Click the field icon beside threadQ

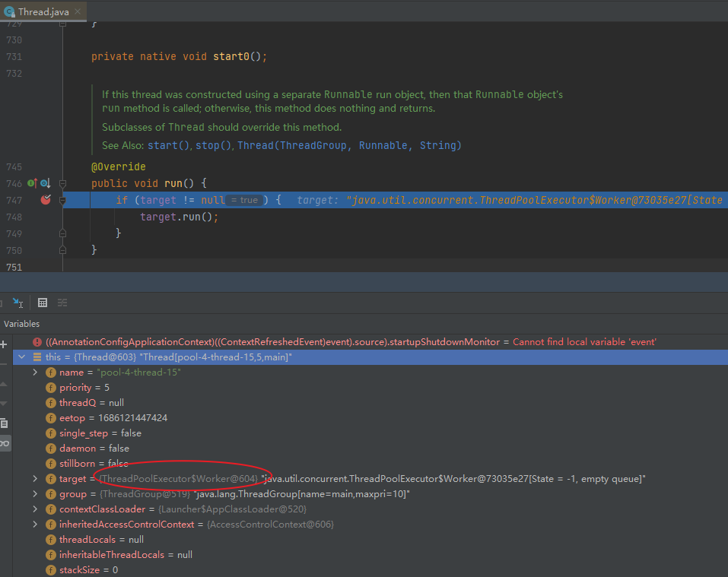pyautogui.click(x=51, y=403)
